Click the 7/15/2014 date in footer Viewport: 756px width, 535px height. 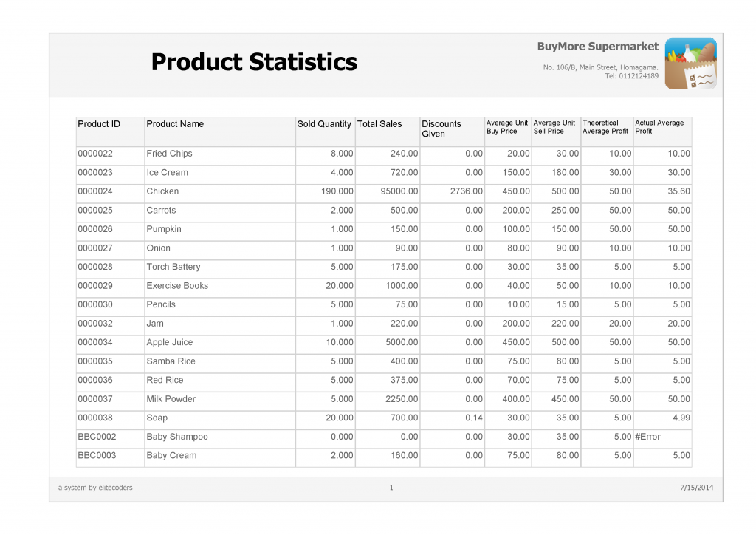697,488
